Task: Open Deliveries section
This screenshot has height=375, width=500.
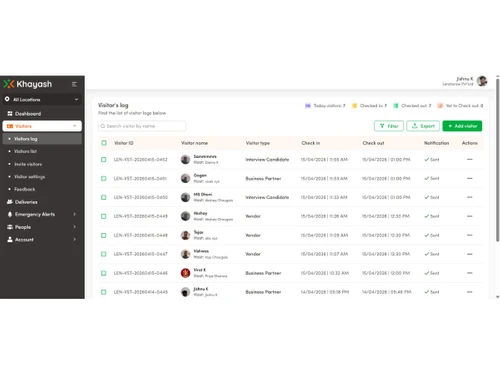Action: [x=26, y=202]
